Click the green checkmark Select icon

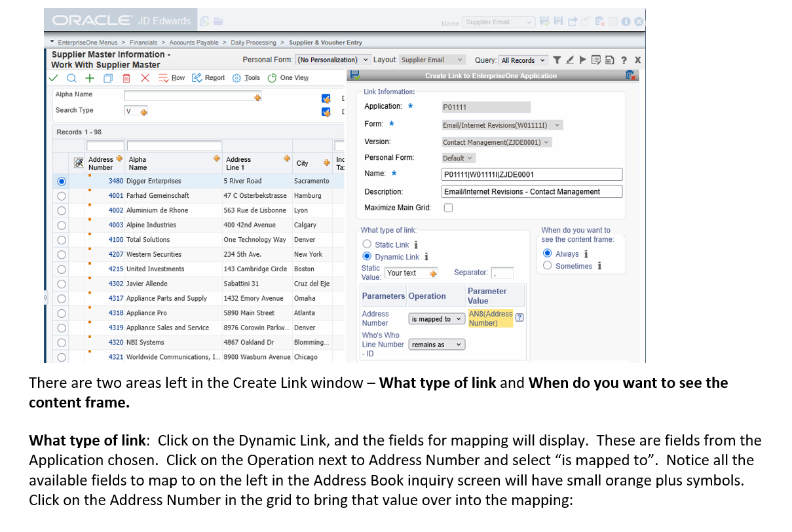(54, 78)
